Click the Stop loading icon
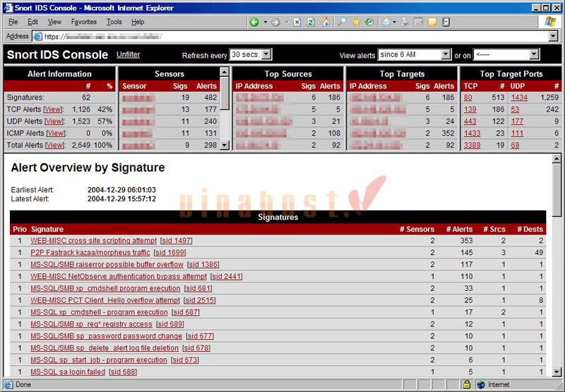Viewport: 565px width, 392px height. [x=298, y=22]
